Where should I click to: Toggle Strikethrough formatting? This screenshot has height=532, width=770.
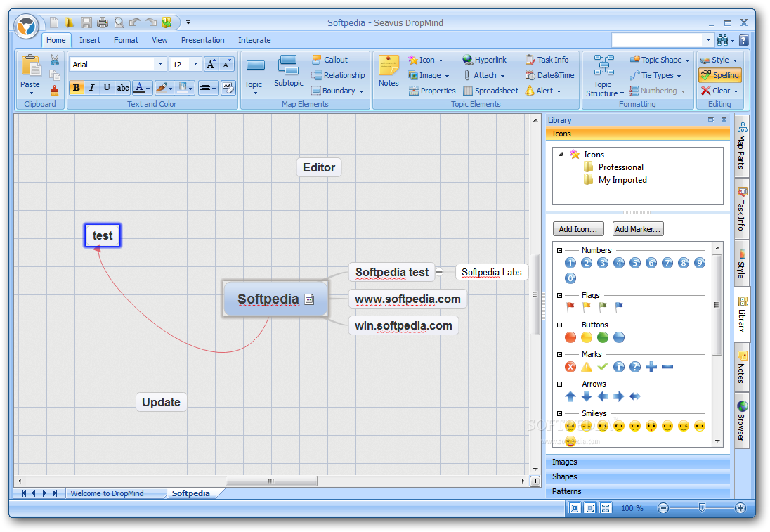[x=122, y=87]
